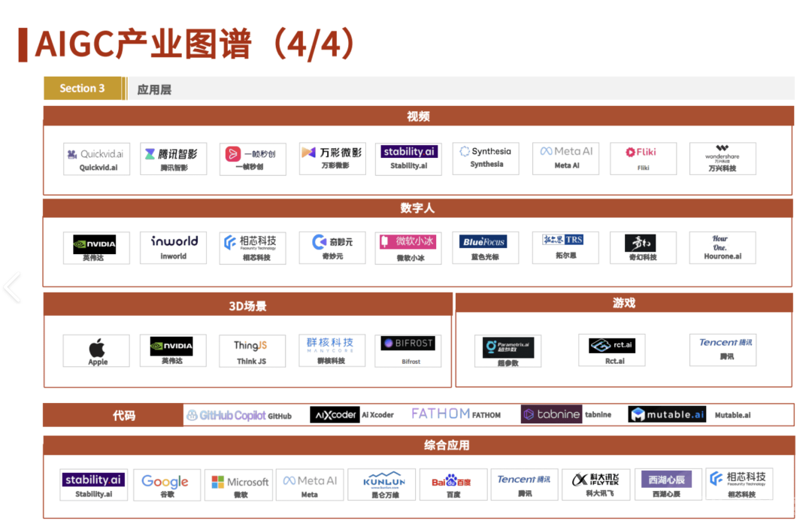Click the 群核科技 Manycore logo
The height and width of the screenshot is (530, 812).
[332, 351]
